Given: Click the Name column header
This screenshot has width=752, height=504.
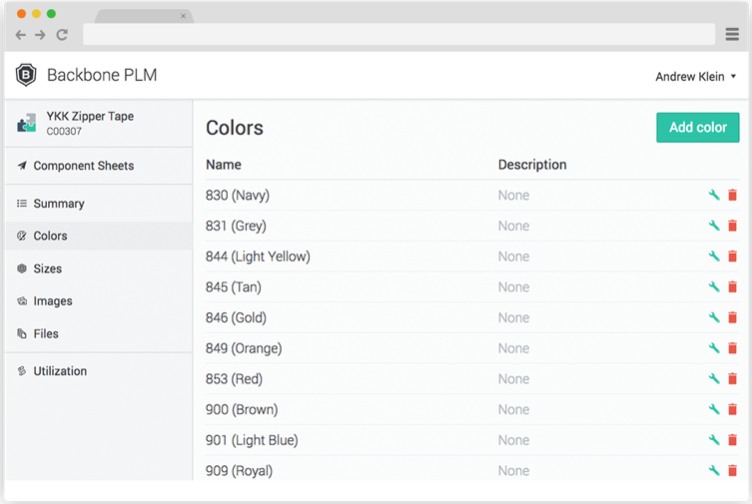Looking at the screenshot, I should [x=223, y=165].
